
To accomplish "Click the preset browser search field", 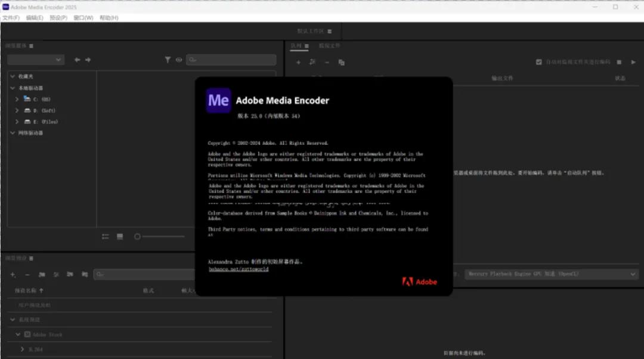I will click(144, 274).
